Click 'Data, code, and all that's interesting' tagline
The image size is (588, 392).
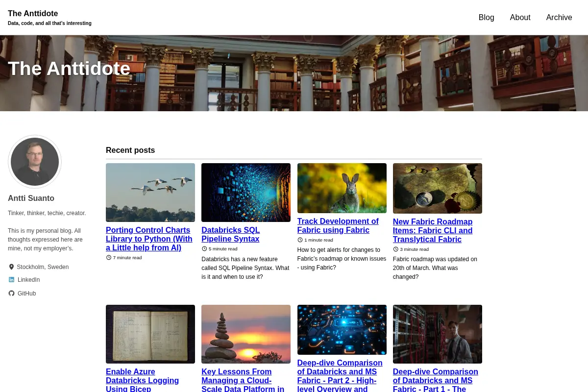click(x=49, y=24)
